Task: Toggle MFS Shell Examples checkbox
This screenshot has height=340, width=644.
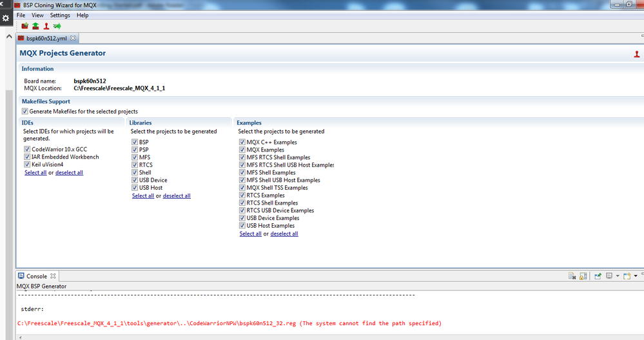Action: coord(242,172)
